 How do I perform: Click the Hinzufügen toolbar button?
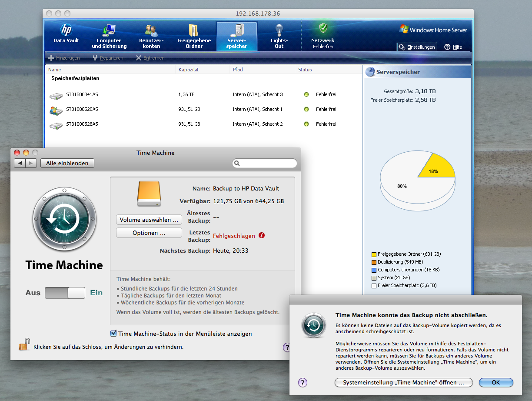[x=64, y=58]
